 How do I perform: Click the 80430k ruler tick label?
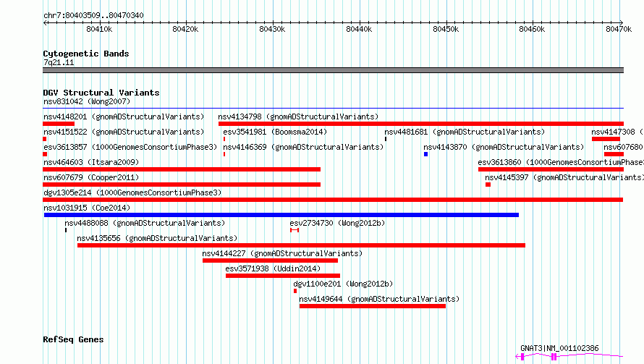coord(272,29)
